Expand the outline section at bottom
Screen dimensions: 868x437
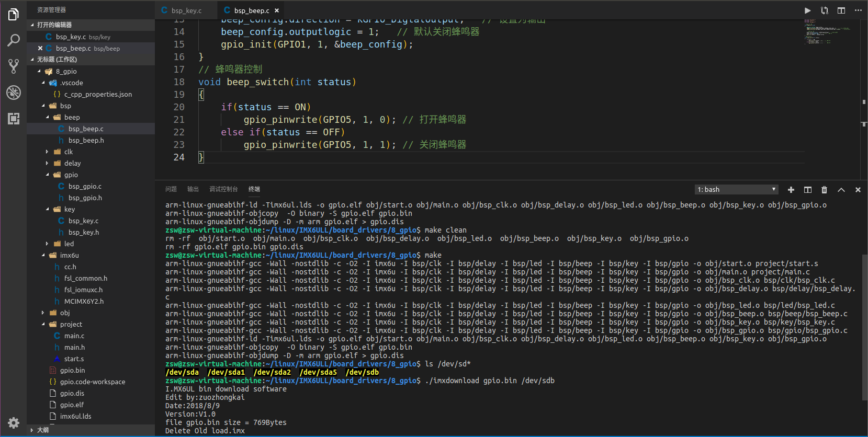click(32, 430)
